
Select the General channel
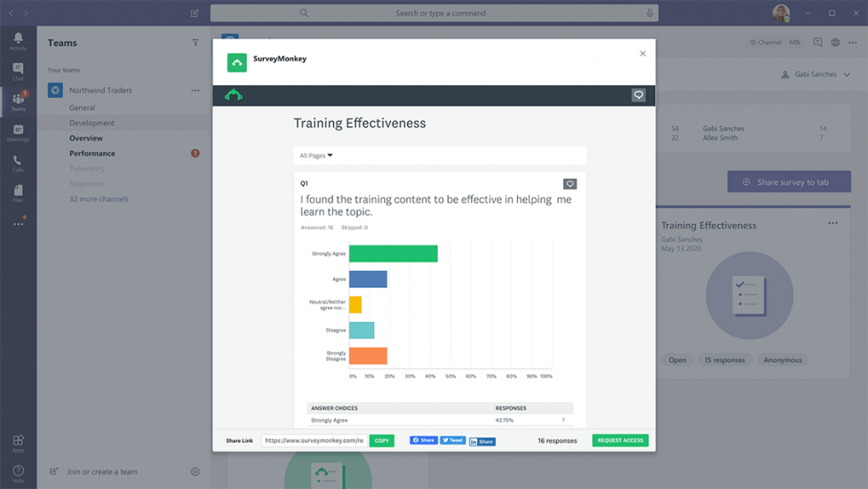click(x=82, y=108)
